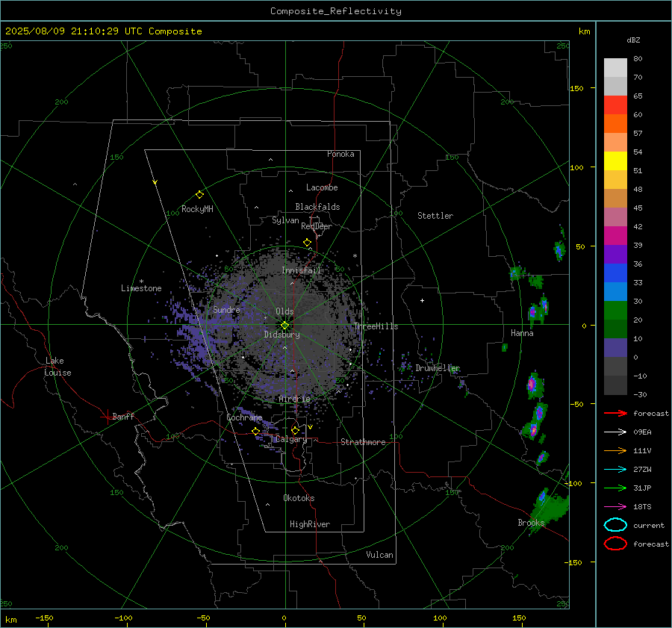Click the yellow diamond marker near RedDeer
672x628 pixels.
pos(307,243)
